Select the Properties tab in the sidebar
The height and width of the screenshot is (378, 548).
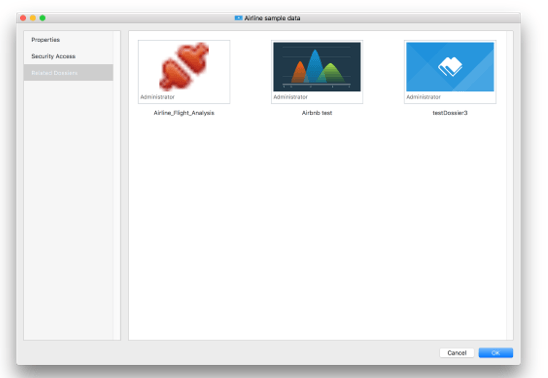(x=45, y=40)
